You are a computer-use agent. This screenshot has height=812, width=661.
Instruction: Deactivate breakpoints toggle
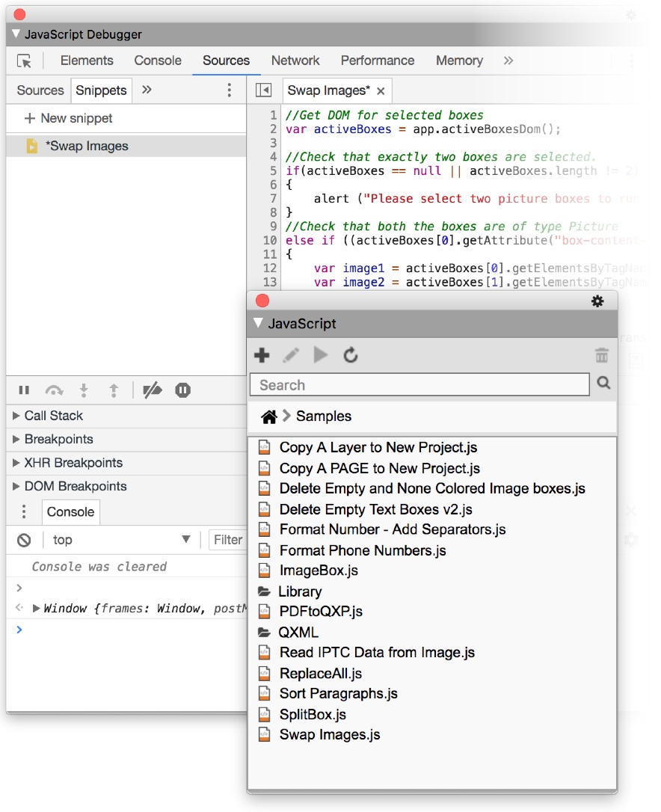(153, 390)
